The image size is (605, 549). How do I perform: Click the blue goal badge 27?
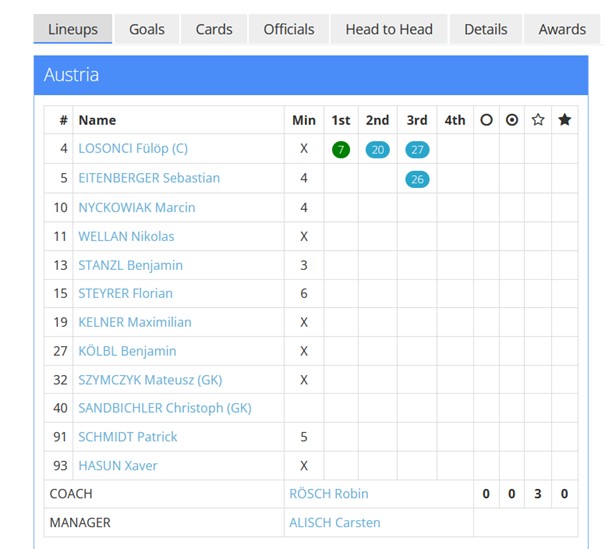pos(417,150)
